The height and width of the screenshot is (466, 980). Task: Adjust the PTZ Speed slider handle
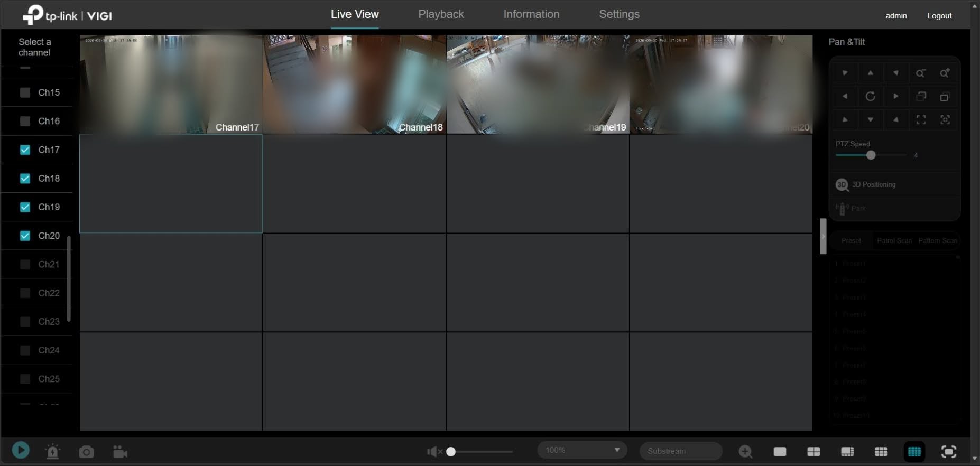871,155
